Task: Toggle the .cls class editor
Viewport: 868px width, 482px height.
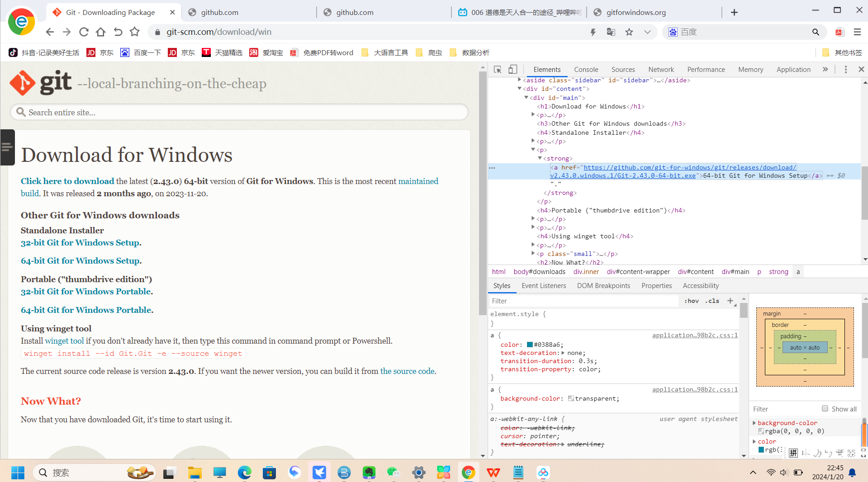Action: coord(712,301)
